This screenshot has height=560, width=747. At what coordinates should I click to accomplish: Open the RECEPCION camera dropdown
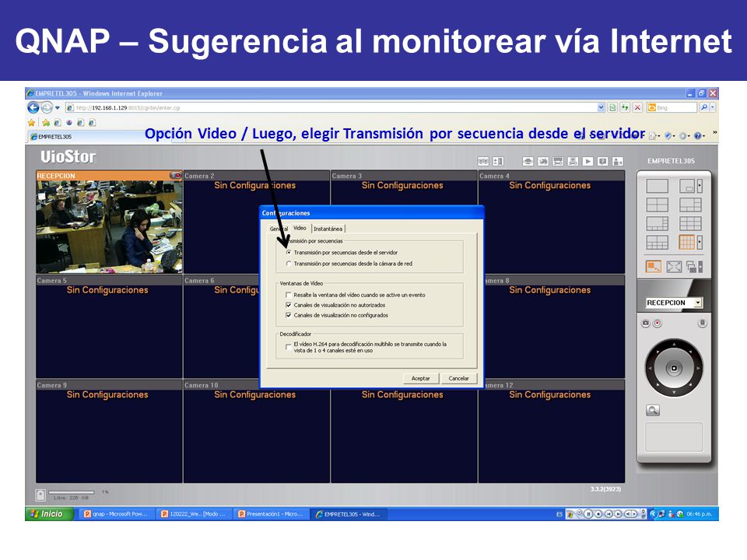(x=698, y=303)
